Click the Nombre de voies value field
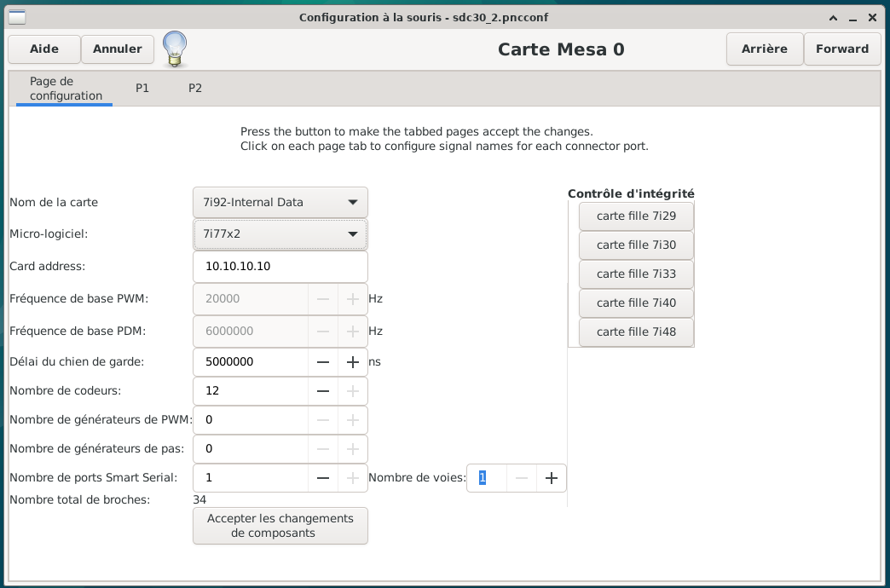The width and height of the screenshot is (890, 588). pos(487,478)
